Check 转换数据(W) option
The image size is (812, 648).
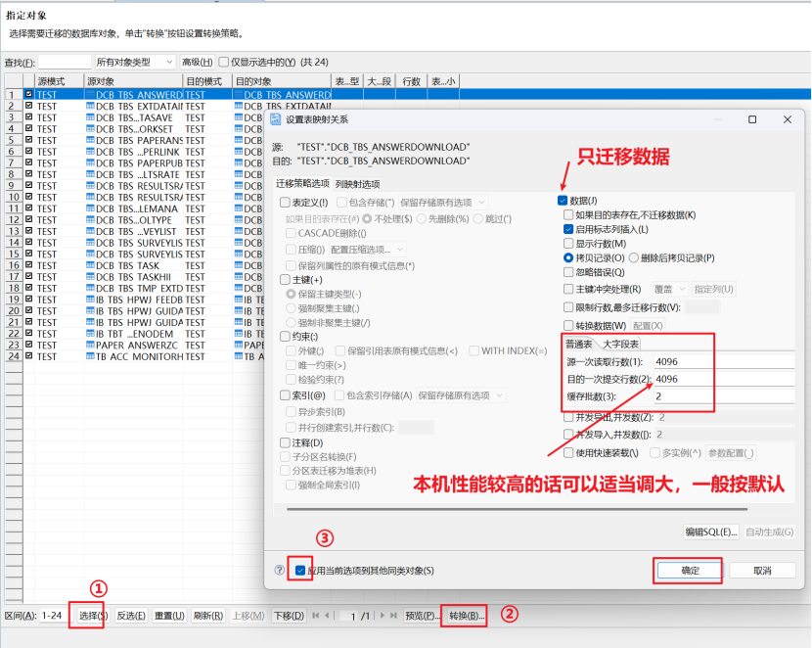coord(568,326)
